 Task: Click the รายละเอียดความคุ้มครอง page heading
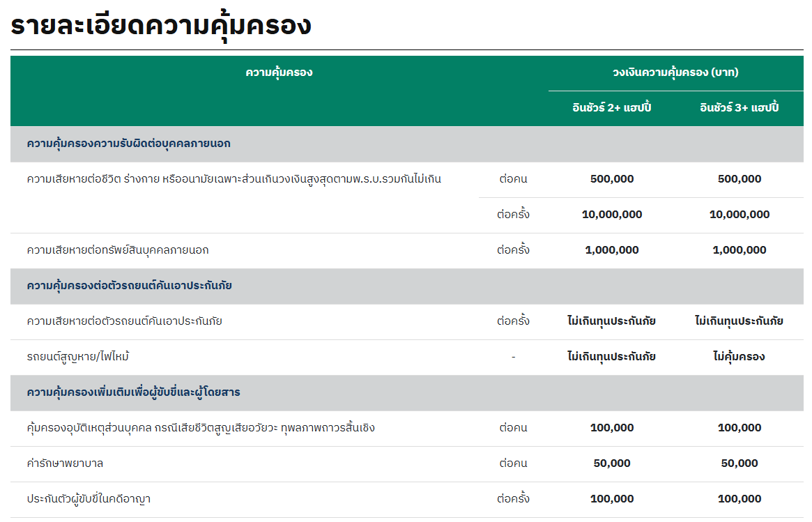[x=161, y=26]
